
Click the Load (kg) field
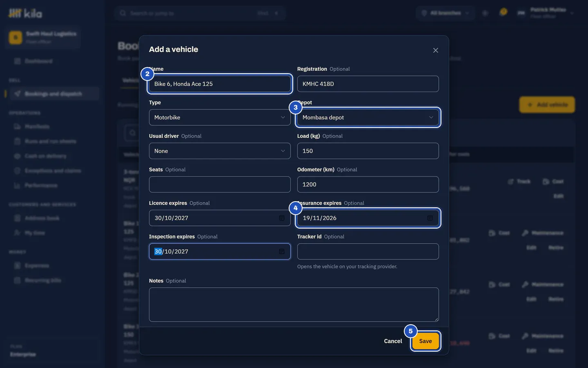click(368, 151)
